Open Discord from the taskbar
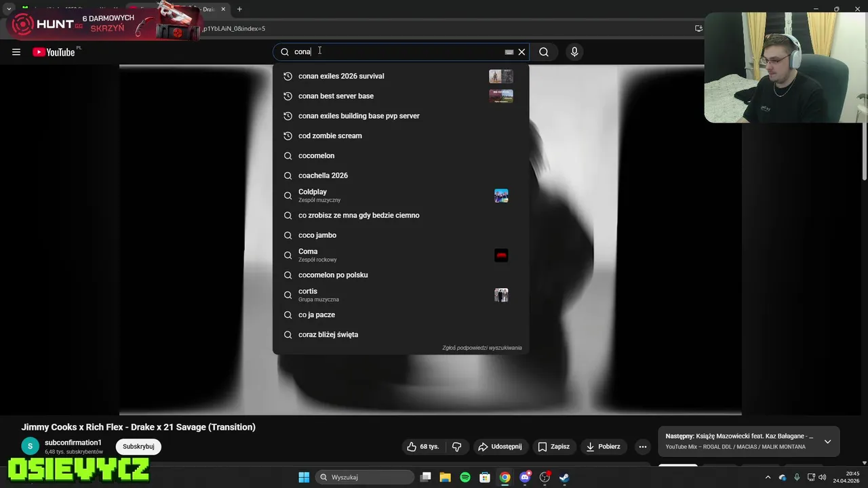This screenshot has height=488, width=868. [x=525, y=477]
